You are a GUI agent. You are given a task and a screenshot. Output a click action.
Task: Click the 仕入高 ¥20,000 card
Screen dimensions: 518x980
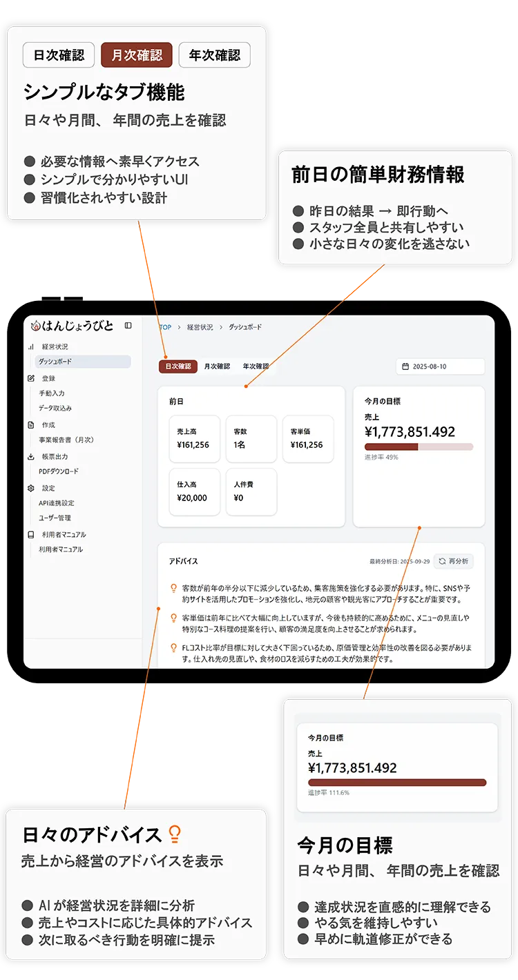click(x=195, y=492)
